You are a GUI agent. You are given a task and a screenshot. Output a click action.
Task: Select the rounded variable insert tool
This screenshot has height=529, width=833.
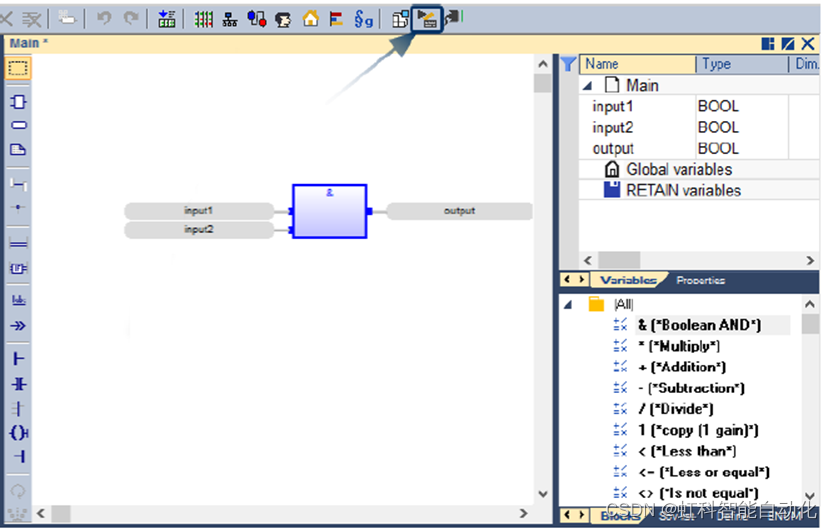(19, 125)
